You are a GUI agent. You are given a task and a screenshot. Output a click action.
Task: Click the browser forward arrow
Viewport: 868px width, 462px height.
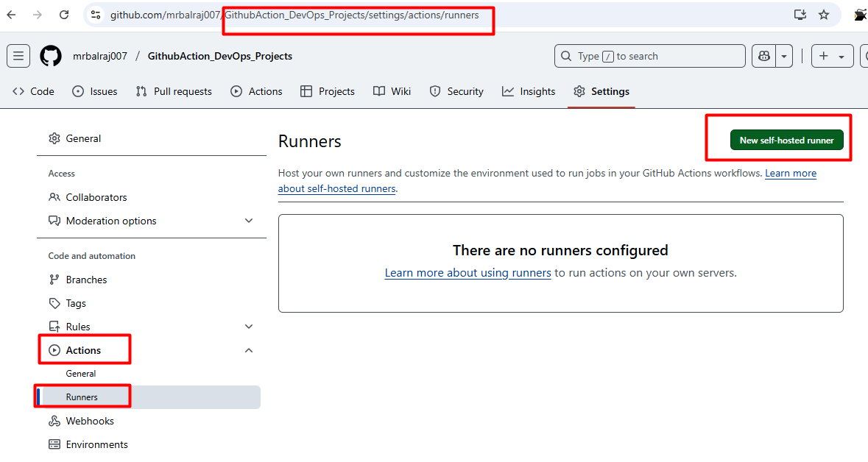[37, 15]
